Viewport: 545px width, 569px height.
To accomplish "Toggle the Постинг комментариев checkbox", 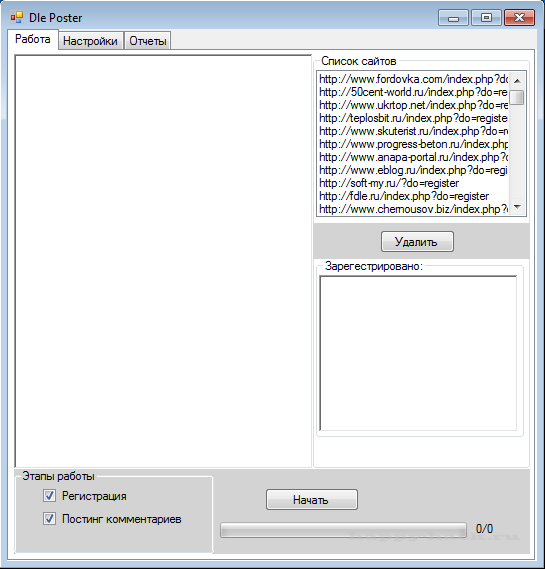I will coord(49,519).
